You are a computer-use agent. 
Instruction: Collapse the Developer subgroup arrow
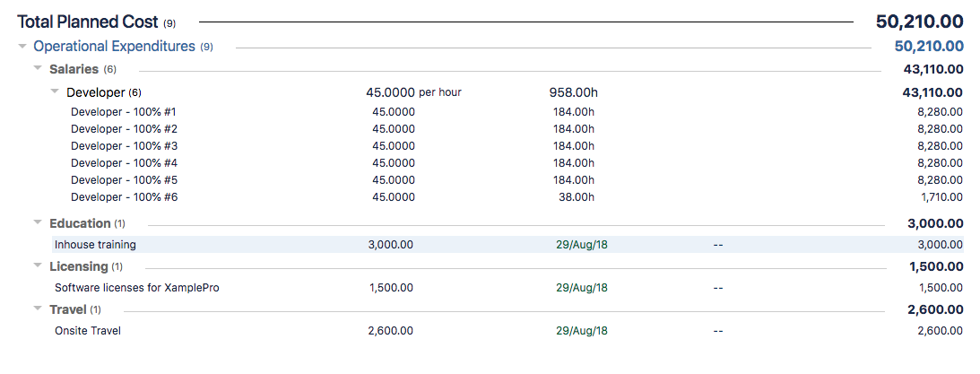pyautogui.click(x=55, y=92)
